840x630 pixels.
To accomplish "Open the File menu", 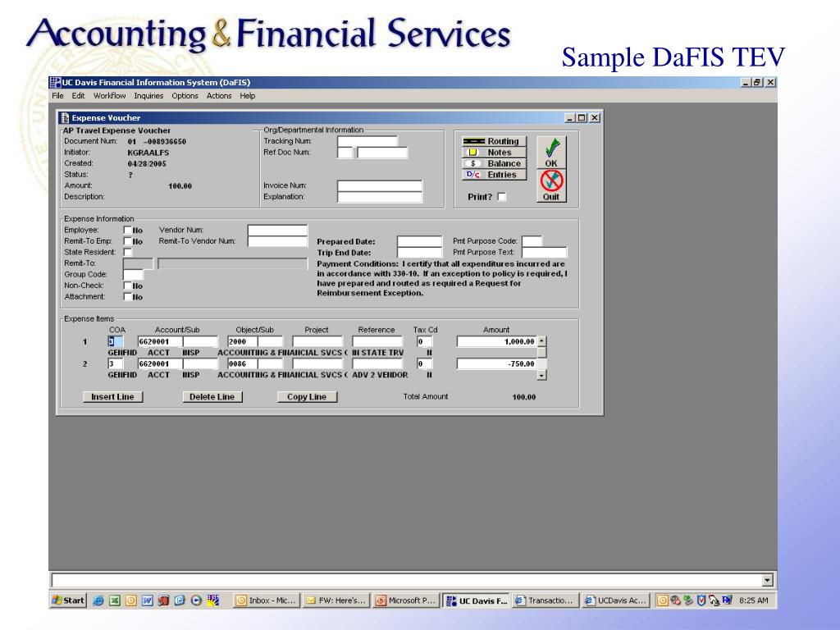I will (58, 96).
